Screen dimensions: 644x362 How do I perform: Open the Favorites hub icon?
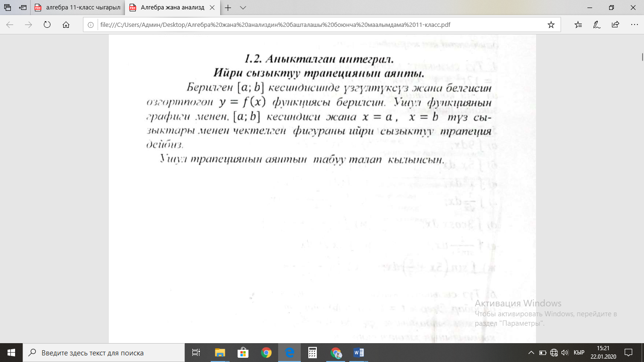578,25
